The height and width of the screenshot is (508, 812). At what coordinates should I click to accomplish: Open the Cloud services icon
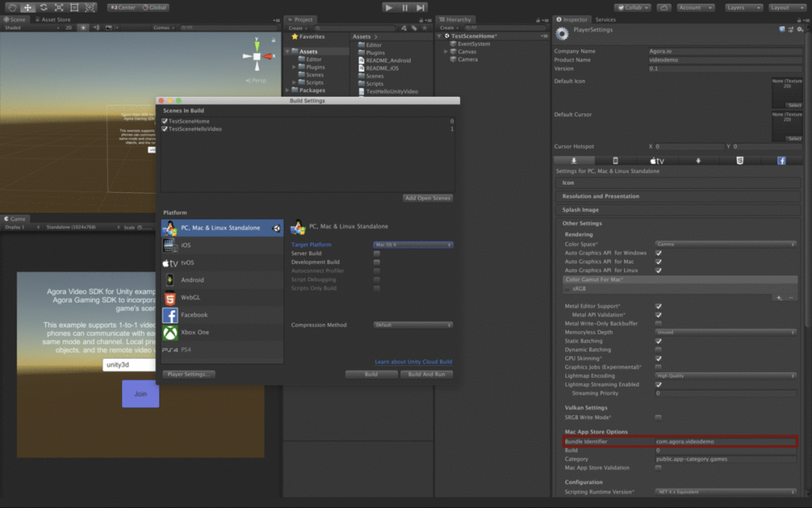(x=664, y=7)
